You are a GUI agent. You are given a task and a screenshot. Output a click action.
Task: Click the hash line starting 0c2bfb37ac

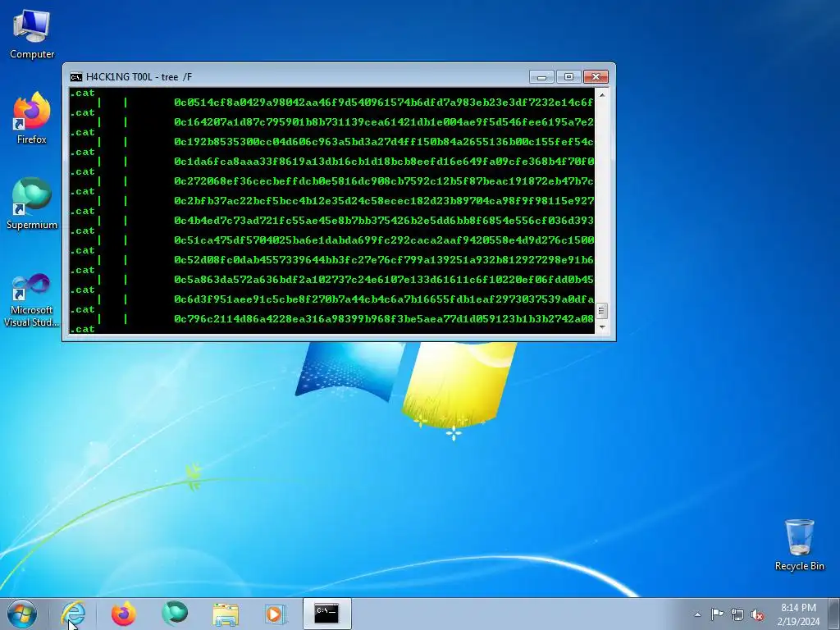coord(384,201)
